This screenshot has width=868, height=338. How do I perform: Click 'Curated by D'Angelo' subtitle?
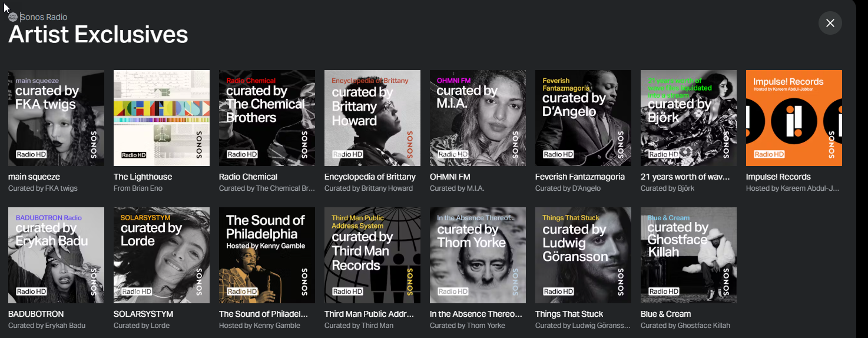(x=568, y=188)
